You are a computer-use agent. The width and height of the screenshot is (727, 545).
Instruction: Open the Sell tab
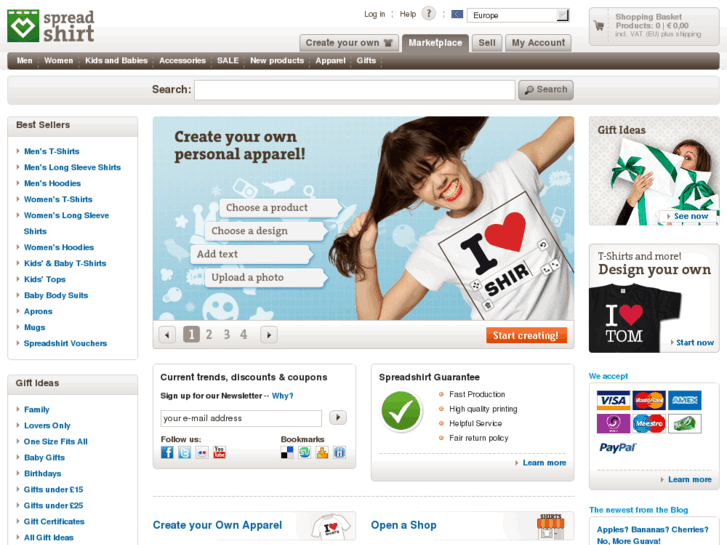[487, 43]
